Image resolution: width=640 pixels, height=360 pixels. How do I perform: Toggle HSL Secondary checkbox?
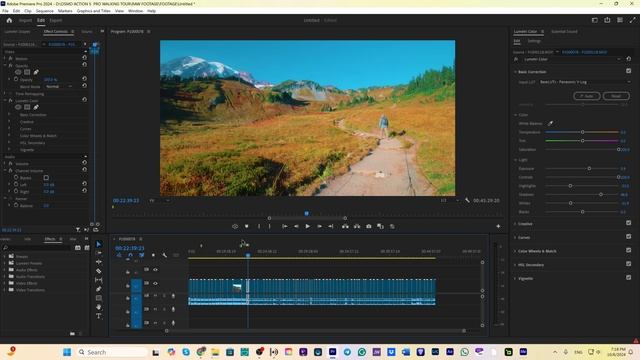tap(629, 264)
